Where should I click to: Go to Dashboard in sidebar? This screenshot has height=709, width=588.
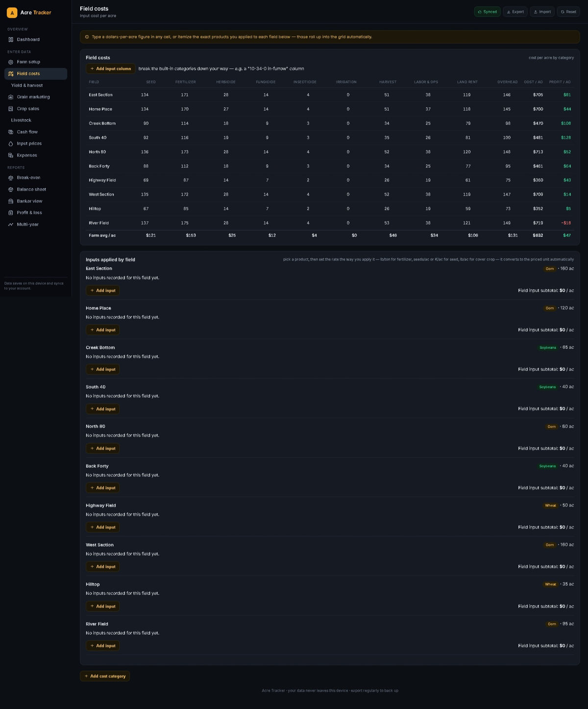point(35,39)
